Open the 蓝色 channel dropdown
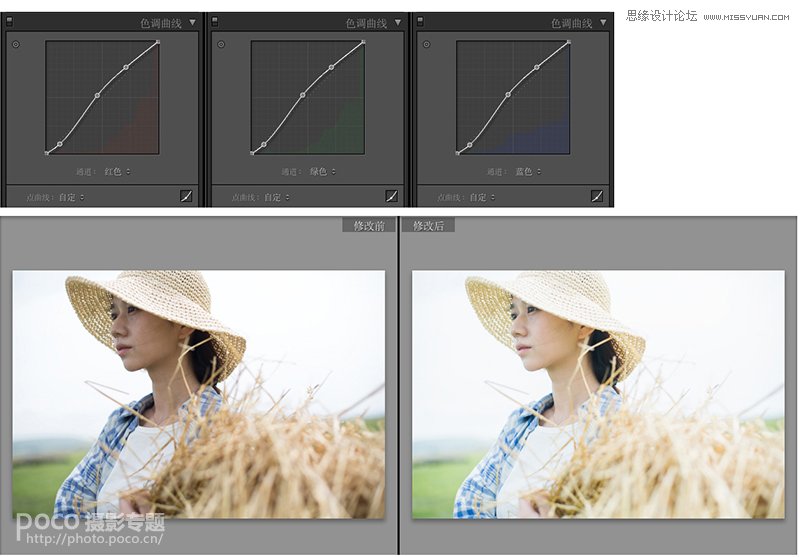This screenshot has height=557, width=800. tap(529, 172)
